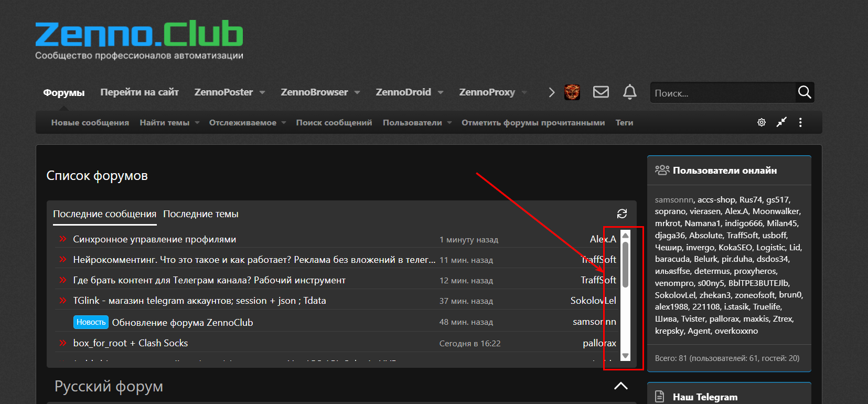Open the private messages envelope icon
Screen dimensions: 868x404
601,92
